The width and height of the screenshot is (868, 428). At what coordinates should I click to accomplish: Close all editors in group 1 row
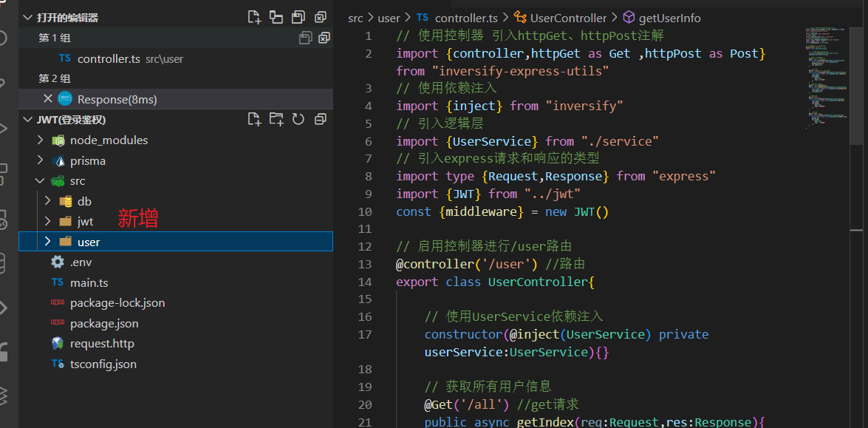(x=324, y=38)
